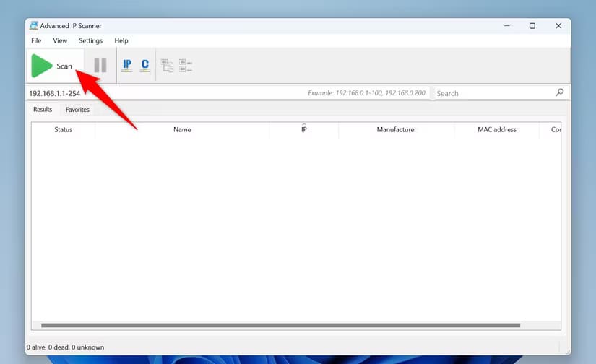Open the Help menu
The image size is (596, 364).
click(x=121, y=41)
